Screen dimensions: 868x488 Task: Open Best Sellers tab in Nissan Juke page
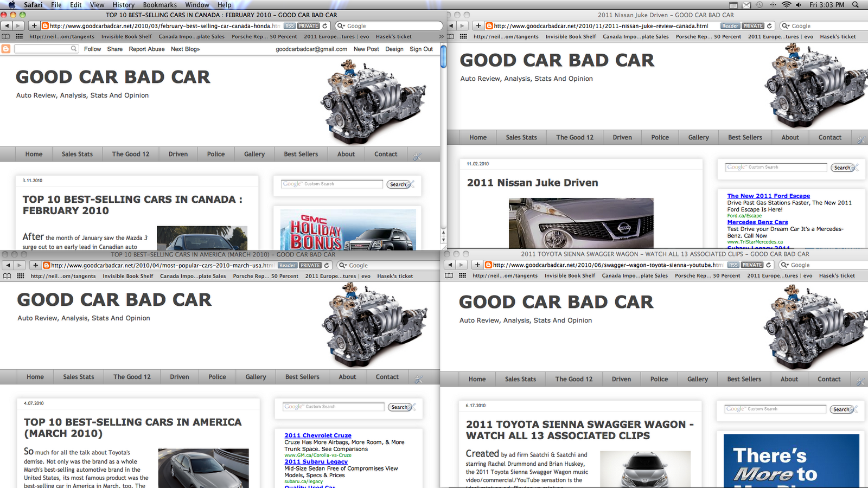[745, 137]
